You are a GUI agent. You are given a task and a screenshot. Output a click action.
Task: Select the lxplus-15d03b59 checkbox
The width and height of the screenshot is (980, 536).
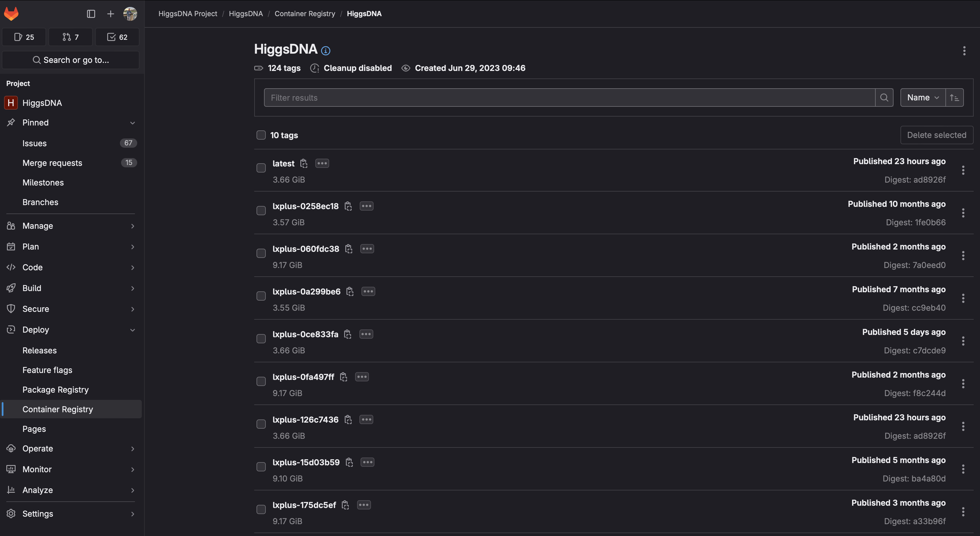coord(261,466)
